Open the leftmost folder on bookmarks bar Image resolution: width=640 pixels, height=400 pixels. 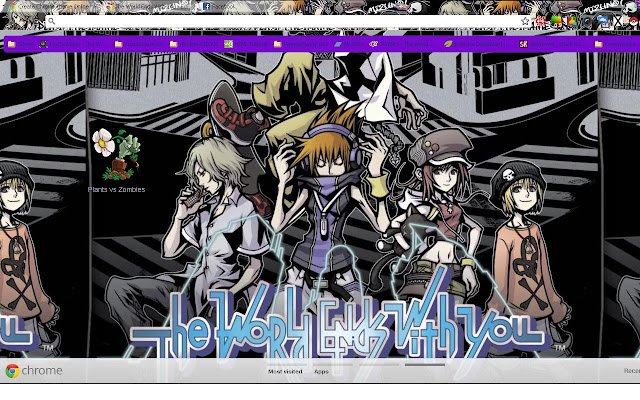click(20, 44)
